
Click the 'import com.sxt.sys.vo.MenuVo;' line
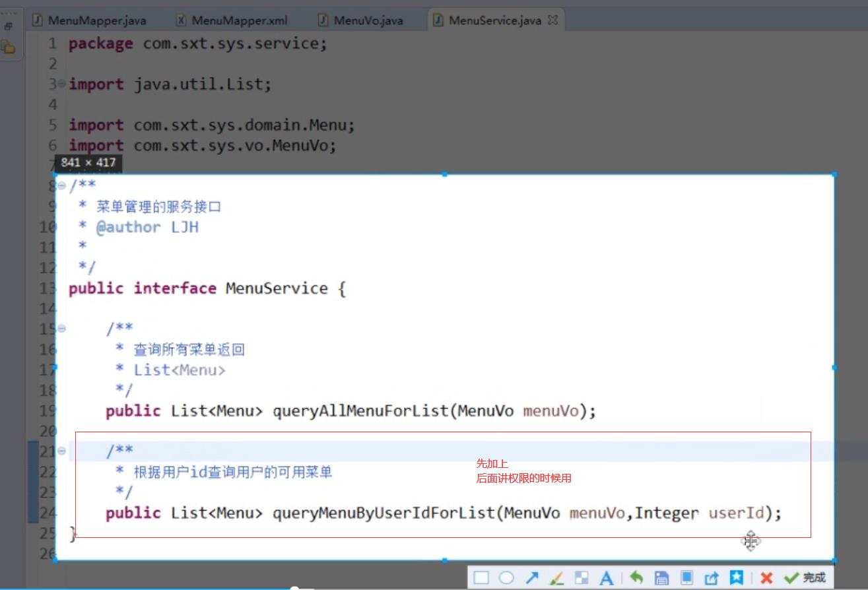click(x=203, y=146)
